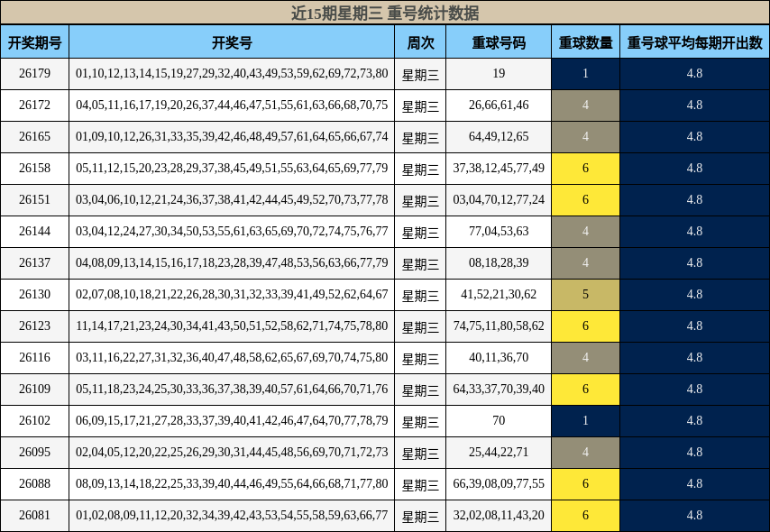Click the 开奖号 column header
770x532 pixels.
(232, 41)
